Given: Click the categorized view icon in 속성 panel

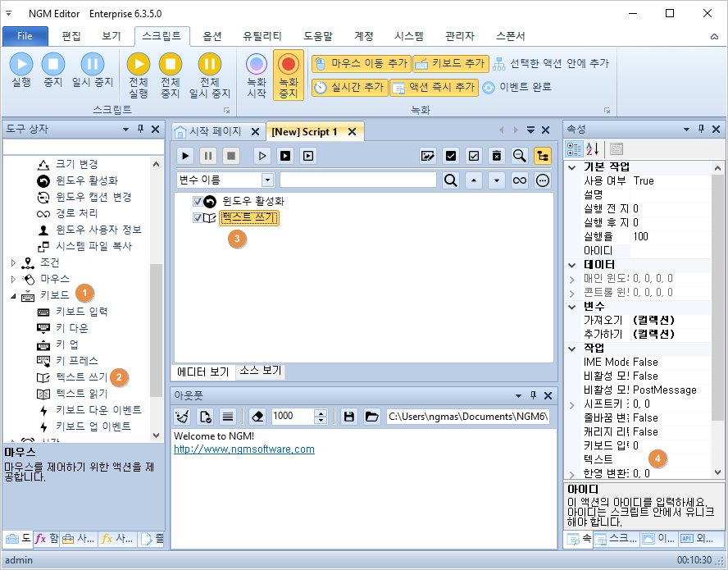Looking at the screenshot, I should [574, 149].
